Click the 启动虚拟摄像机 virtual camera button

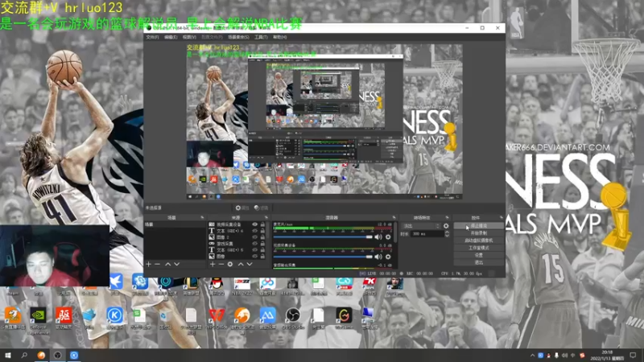point(478,241)
